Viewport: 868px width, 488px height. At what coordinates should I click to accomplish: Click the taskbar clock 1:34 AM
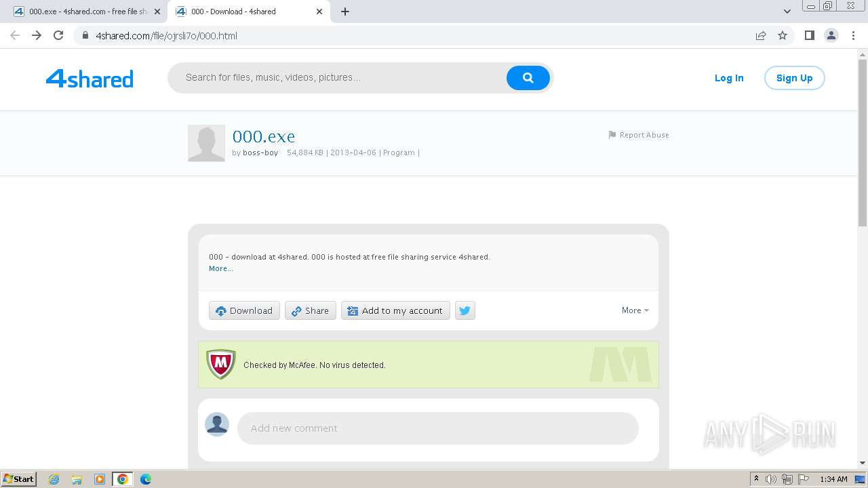pos(833,479)
